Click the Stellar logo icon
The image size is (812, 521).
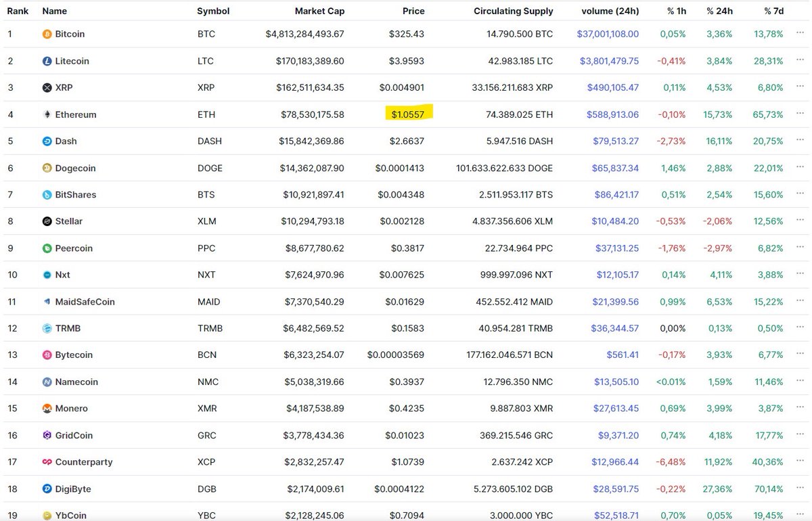(x=47, y=221)
